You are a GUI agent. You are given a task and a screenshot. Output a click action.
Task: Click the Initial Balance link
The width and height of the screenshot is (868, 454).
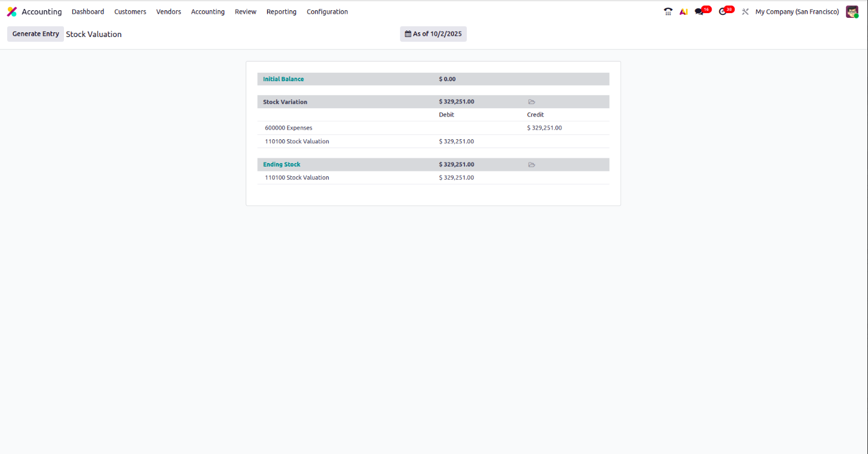click(x=283, y=79)
